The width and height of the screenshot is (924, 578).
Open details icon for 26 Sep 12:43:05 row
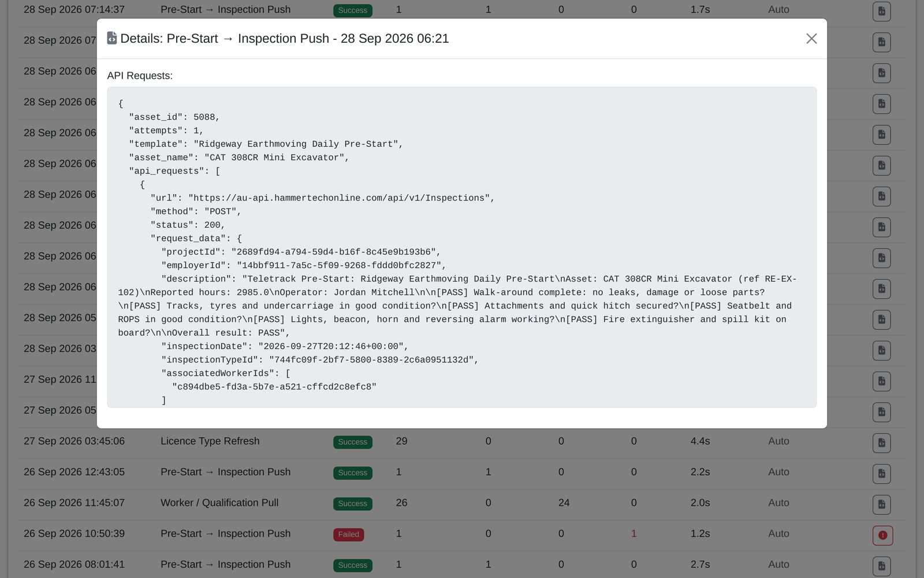coord(881,473)
